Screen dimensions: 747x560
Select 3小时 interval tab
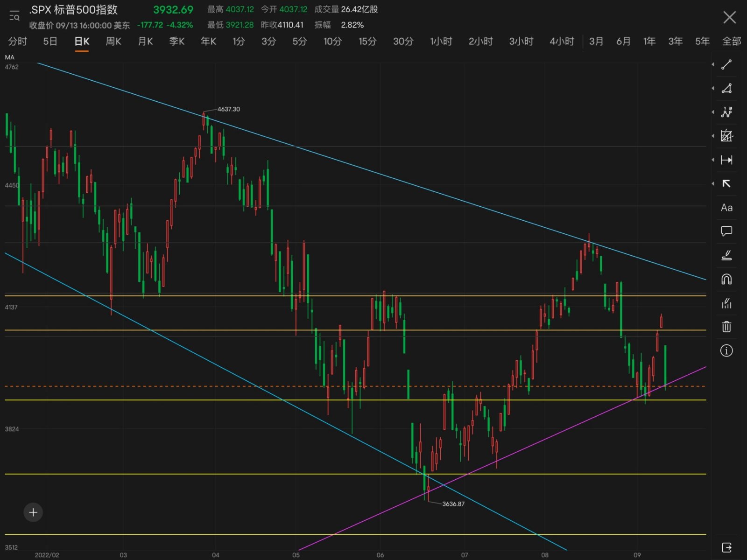tap(521, 42)
